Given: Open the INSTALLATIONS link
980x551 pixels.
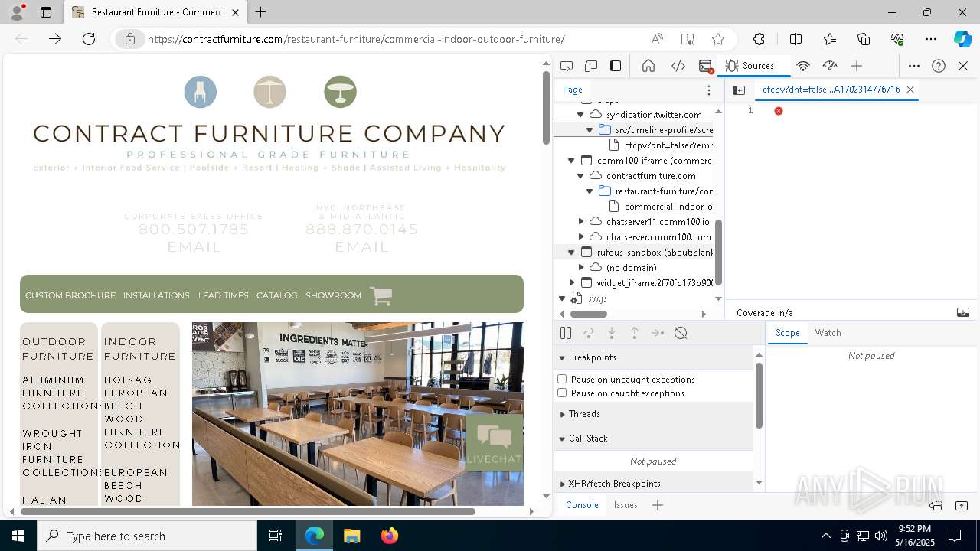Looking at the screenshot, I should (156, 295).
